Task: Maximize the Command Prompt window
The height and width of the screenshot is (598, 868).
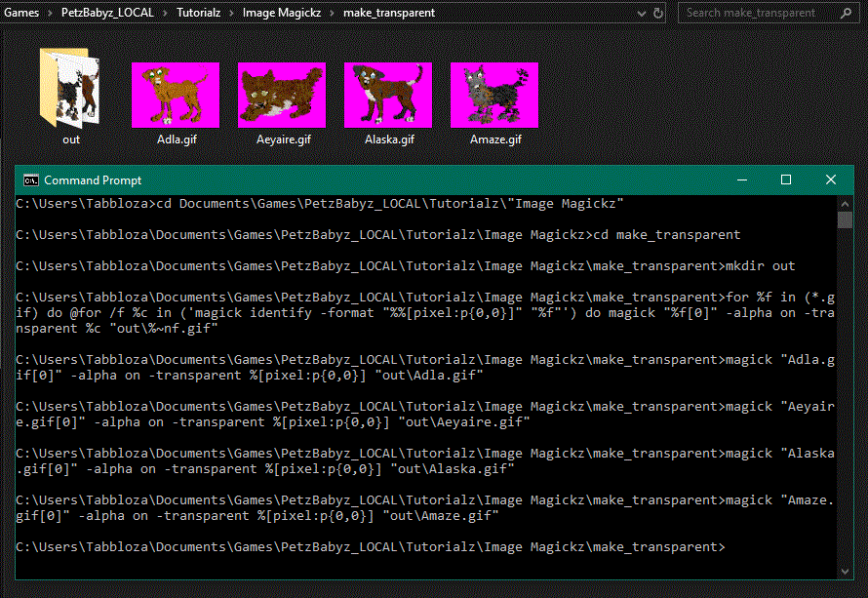Action: pos(786,180)
